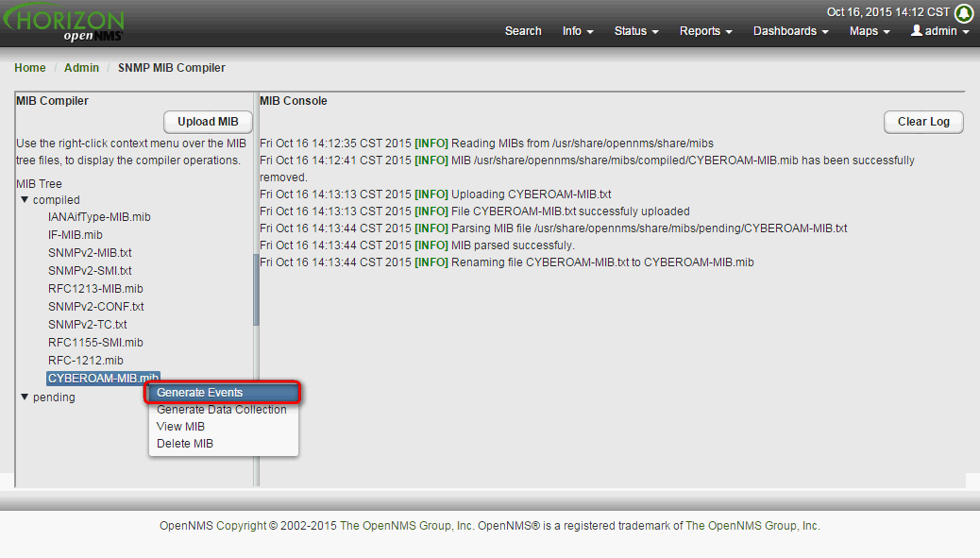Select SNMPv2-CONF.txt in the tree
Image resolution: width=980 pixels, height=558 pixels.
pos(96,307)
